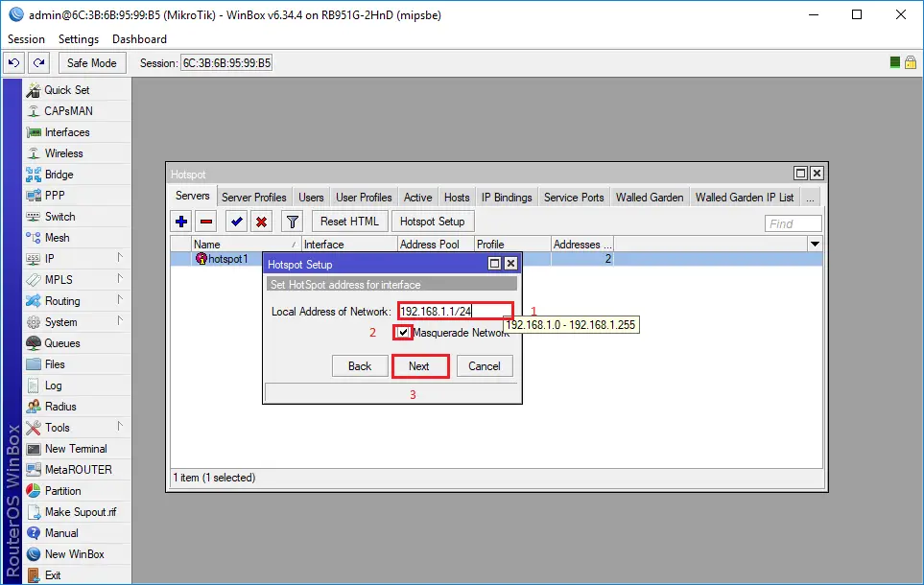Toggle Masquerade Network checkbox
Image resolution: width=924 pixels, height=585 pixels.
403,333
